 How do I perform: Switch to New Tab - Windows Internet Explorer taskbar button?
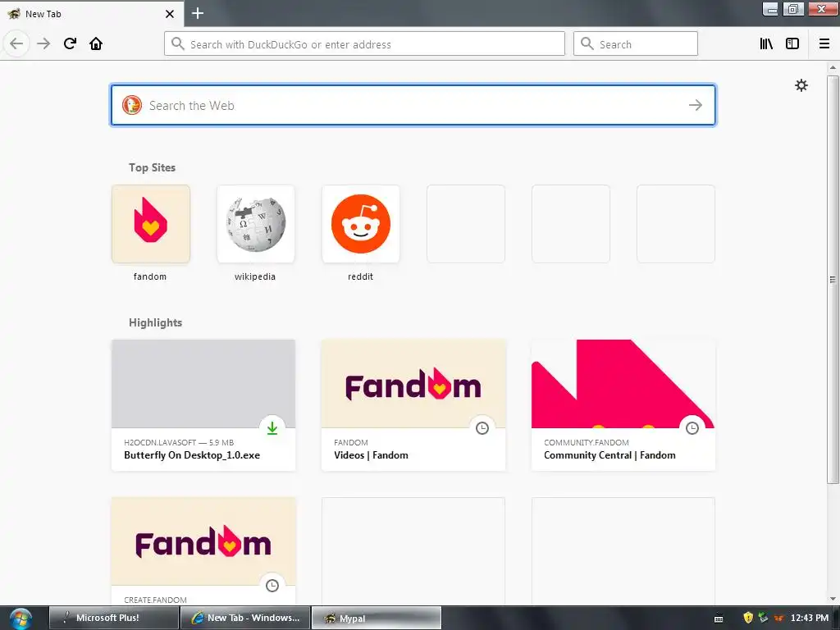coord(245,618)
